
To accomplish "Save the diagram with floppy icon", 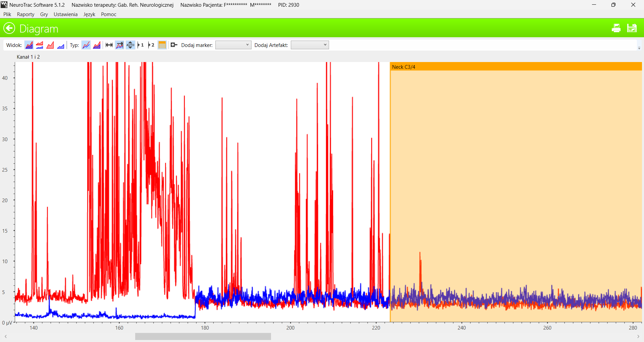I will pos(632,28).
